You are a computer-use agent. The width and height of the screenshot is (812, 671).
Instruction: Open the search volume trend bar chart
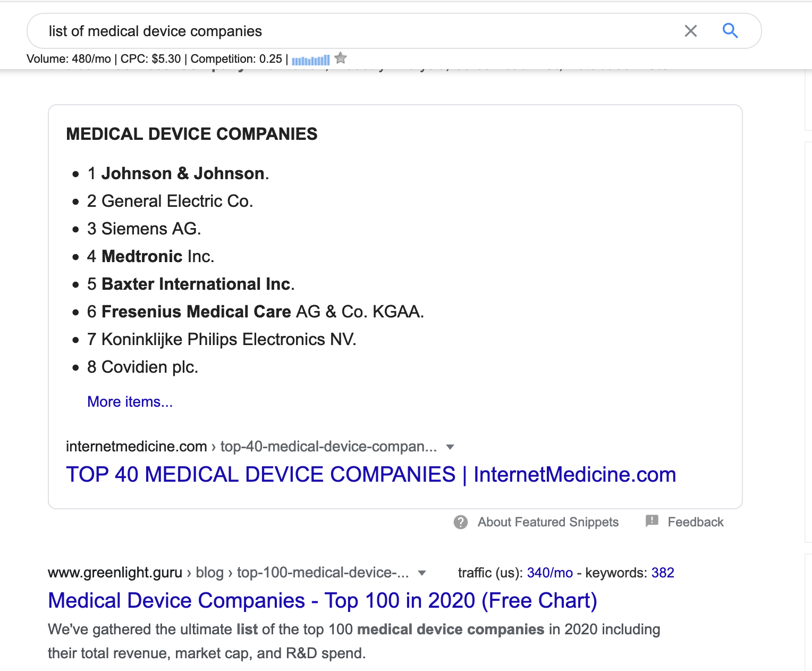(x=311, y=60)
